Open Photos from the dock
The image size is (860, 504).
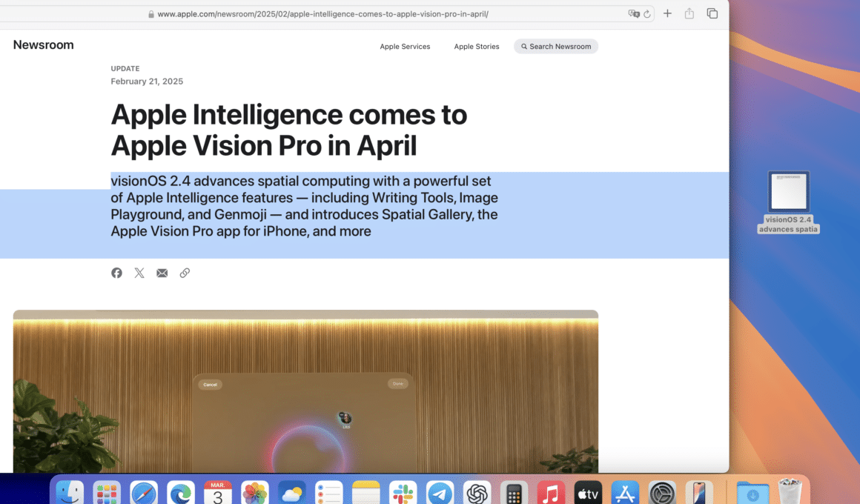tap(255, 493)
